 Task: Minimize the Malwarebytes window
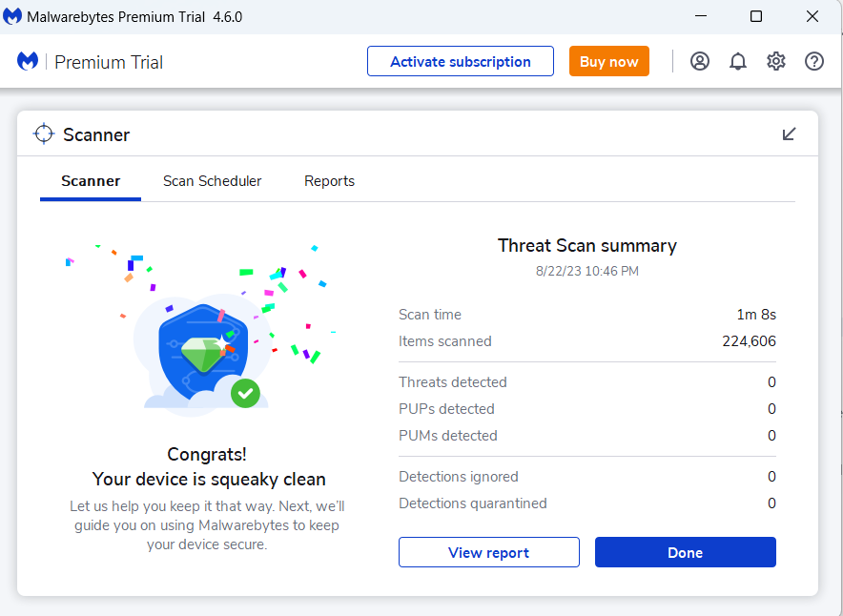(700, 17)
